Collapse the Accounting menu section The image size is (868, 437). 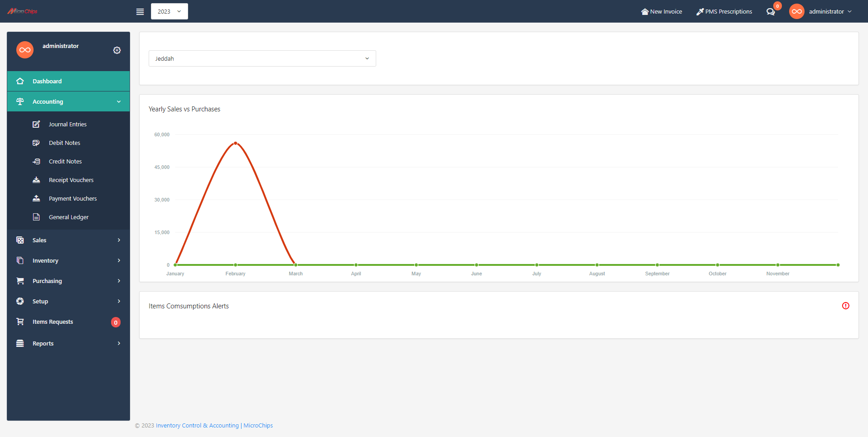(x=68, y=101)
